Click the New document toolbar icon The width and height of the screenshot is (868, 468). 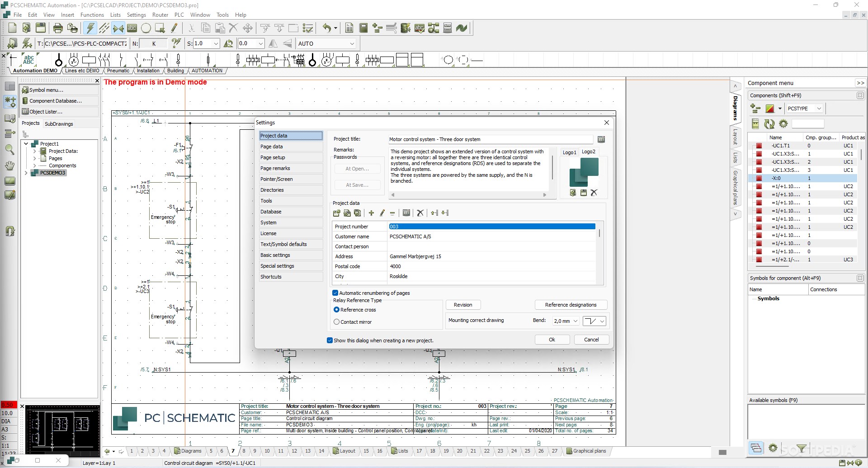pos(13,28)
